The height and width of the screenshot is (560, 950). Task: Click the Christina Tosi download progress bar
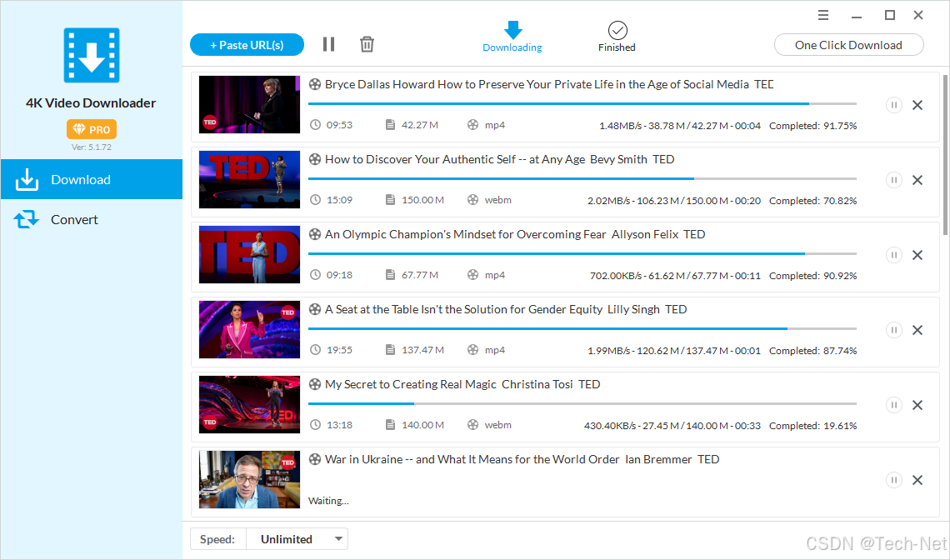point(582,403)
